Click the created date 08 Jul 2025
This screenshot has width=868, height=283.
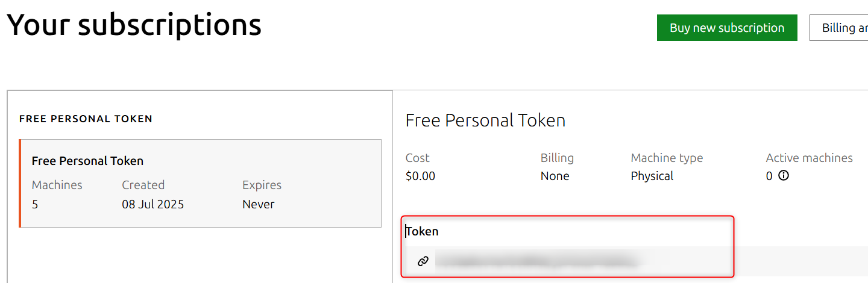tap(153, 204)
